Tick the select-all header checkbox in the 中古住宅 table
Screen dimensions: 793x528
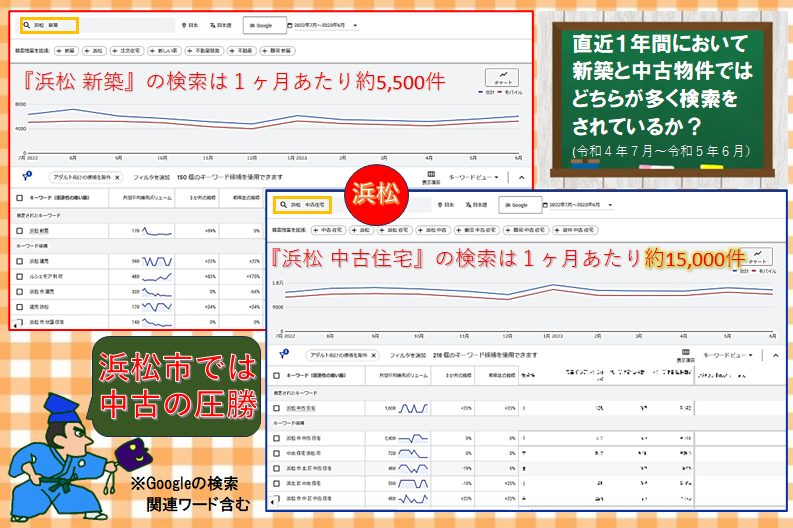(x=276, y=375)
